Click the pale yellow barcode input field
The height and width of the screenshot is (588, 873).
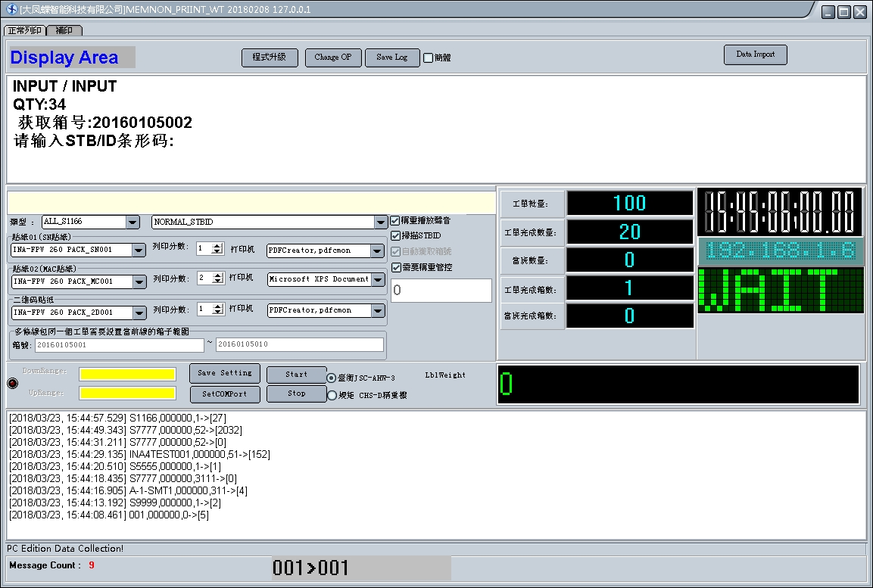coord(251,203)
